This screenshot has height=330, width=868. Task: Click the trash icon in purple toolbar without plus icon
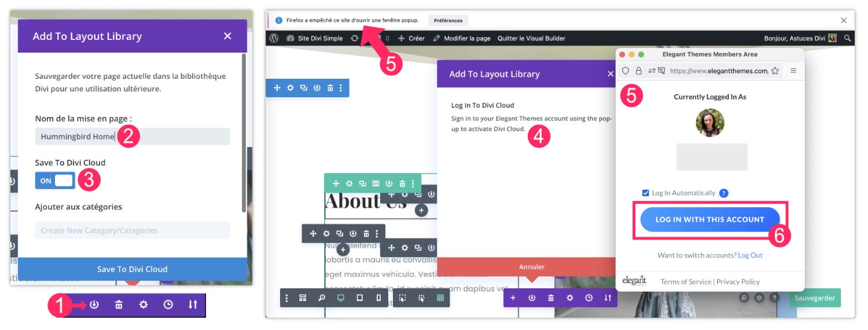tap(119, 305)
